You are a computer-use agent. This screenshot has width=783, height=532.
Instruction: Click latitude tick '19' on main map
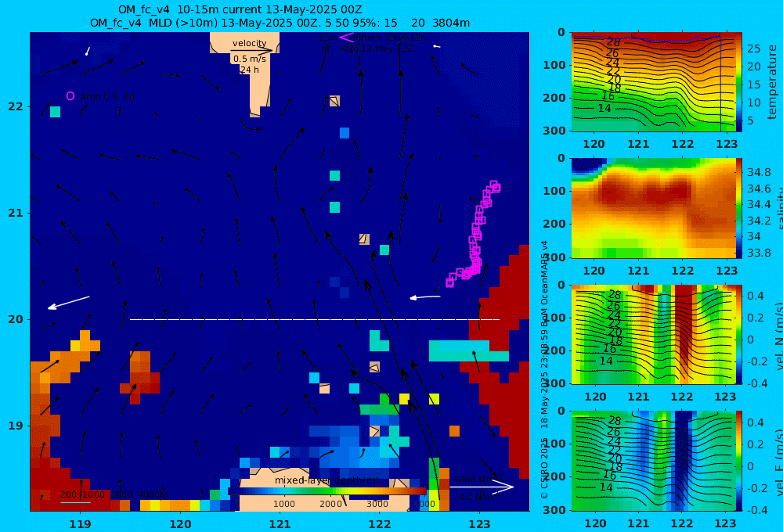(x=16, y=426)
